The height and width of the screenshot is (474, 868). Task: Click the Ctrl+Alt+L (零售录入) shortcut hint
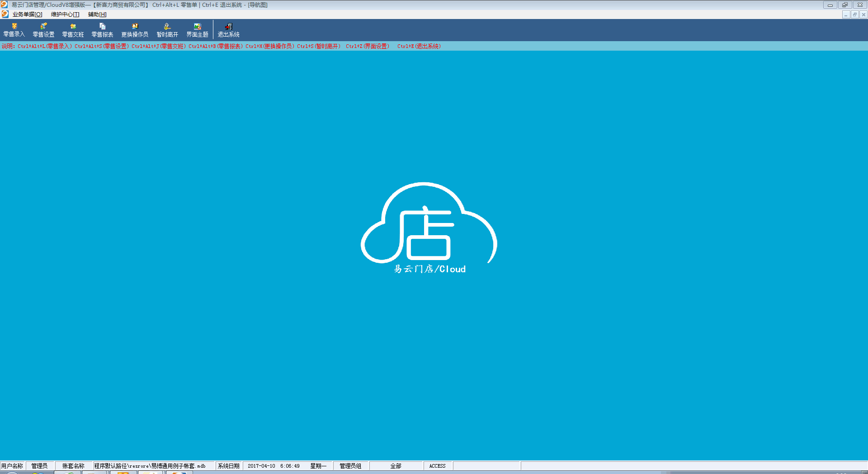coord(45,46)
